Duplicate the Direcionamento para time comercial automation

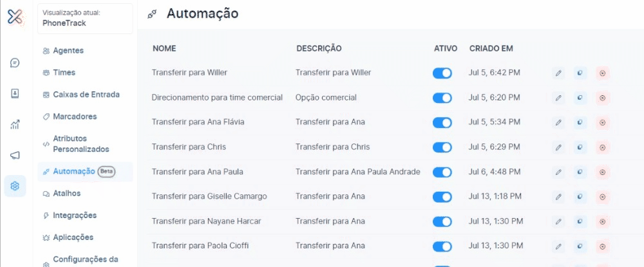(580, 98)
